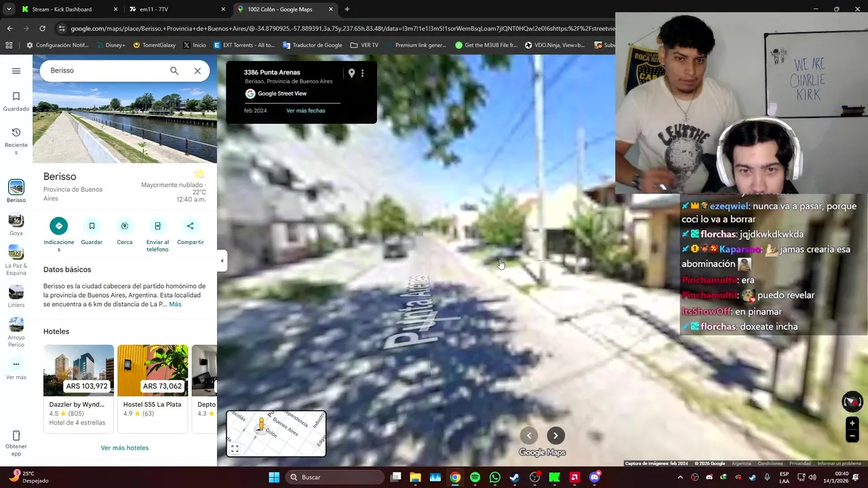The width and height of the screenshot is (868, 488).
Task: Select the Goya recent place shortcut
Action: pyautogui.click(x=16, y=225)
